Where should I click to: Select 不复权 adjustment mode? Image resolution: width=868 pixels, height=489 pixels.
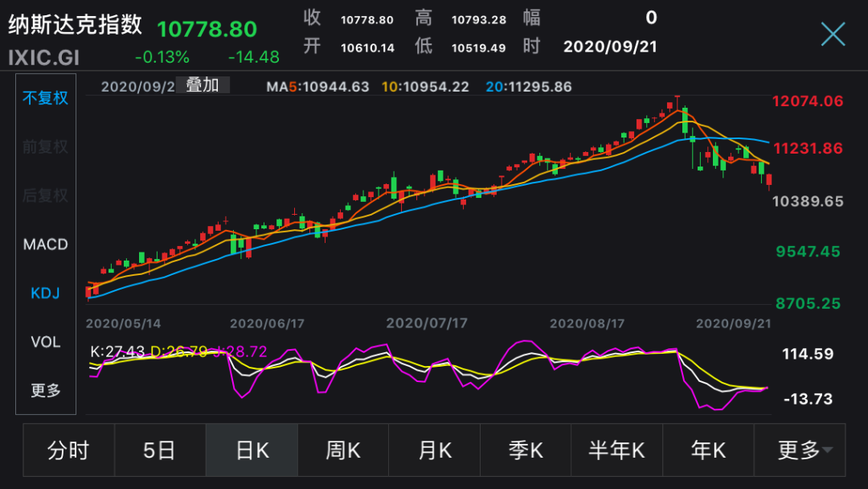click(45, 98)
